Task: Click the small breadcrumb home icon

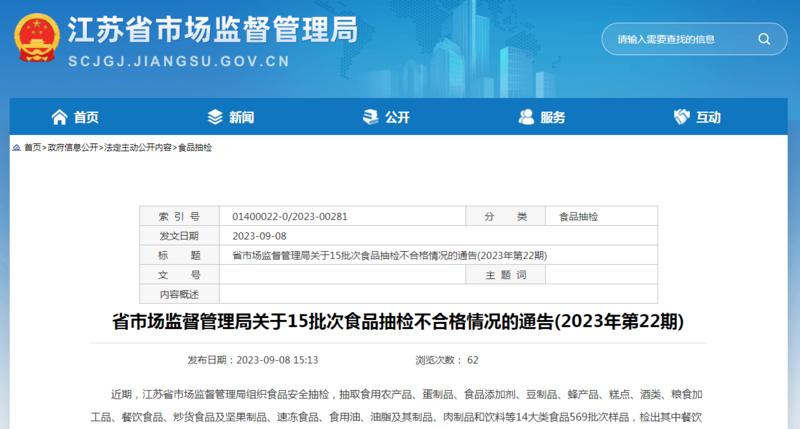Action: 17,147
